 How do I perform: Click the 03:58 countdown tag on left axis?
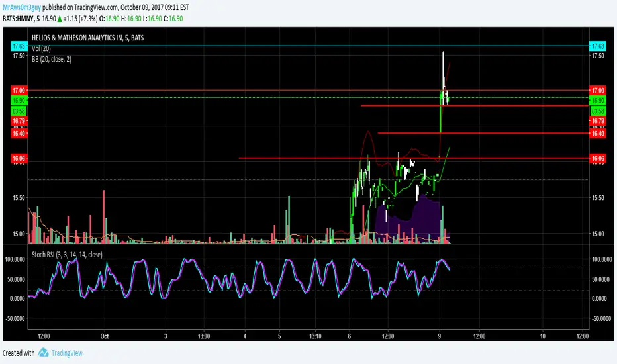click(x=19, y=111)
